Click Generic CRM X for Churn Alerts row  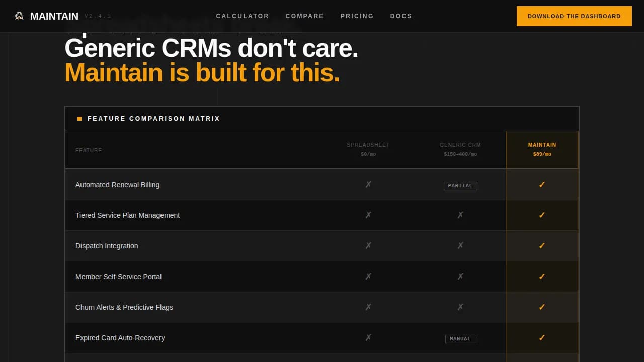coord(460,307)
